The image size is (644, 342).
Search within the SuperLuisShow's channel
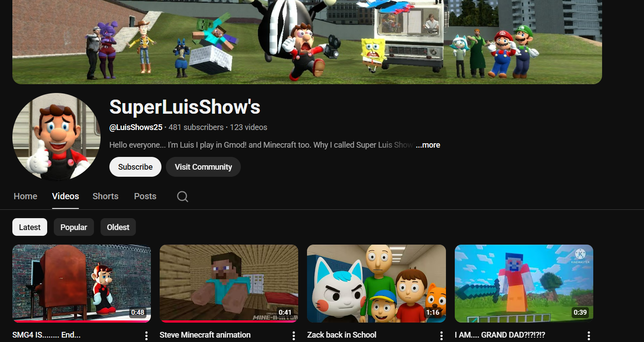[x=183, y=196]
